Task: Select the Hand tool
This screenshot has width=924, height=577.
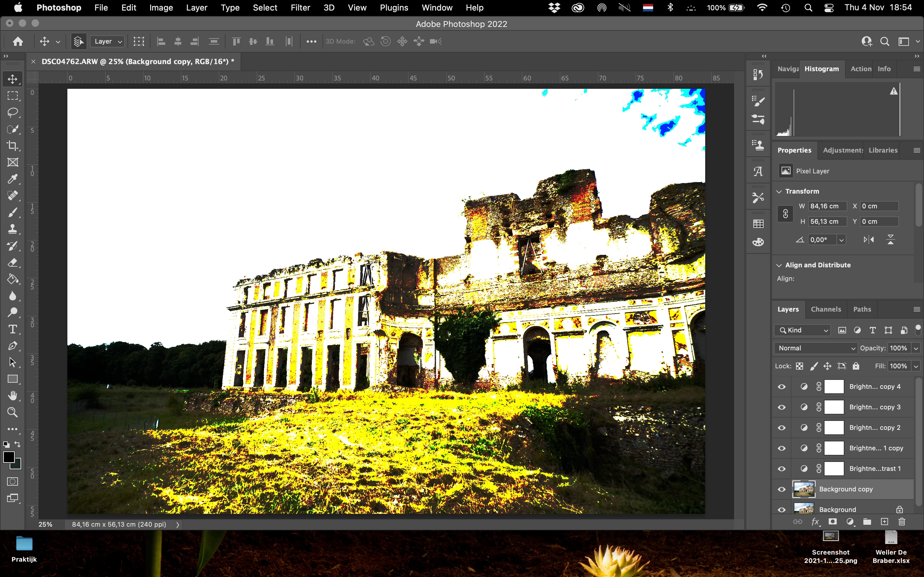Action: [x=13, y=395]
